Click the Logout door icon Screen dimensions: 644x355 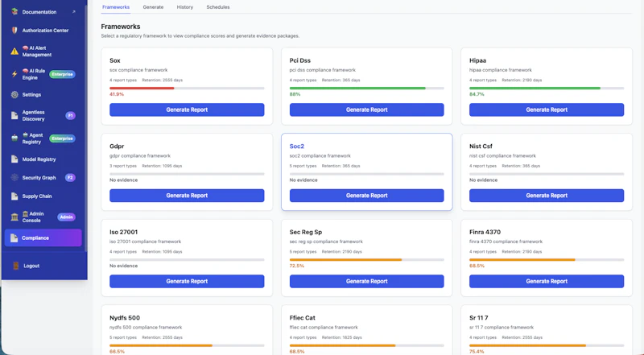click(15, 266)
